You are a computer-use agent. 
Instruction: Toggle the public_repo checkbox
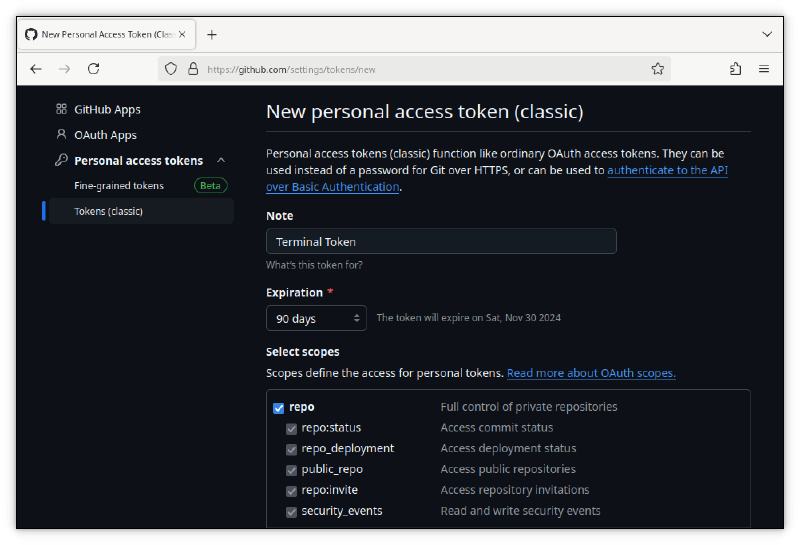click(x=291, y=470)
